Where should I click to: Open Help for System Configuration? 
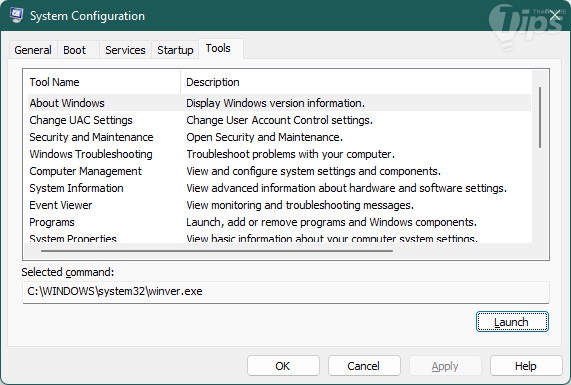(x=525, y=366)
